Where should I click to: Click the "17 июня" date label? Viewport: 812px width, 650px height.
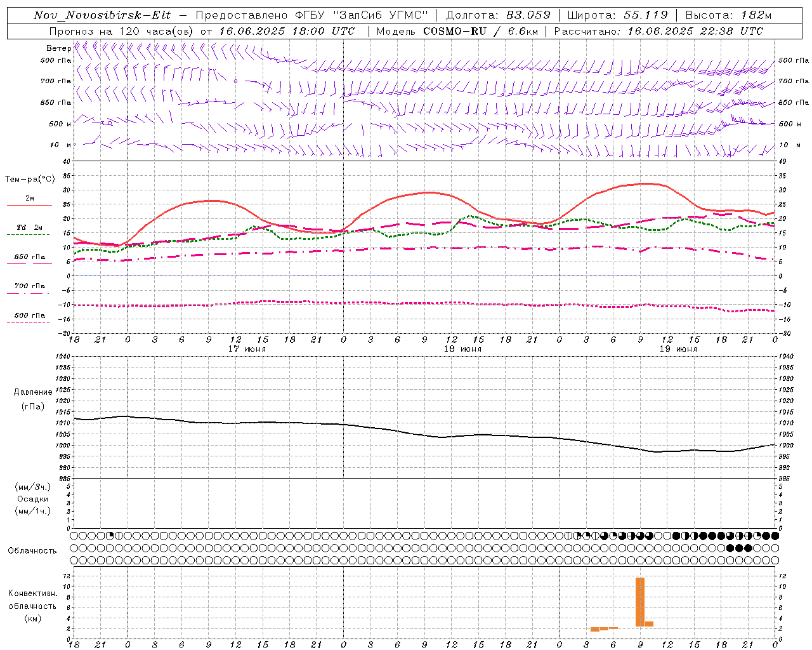tap(247, 349)
